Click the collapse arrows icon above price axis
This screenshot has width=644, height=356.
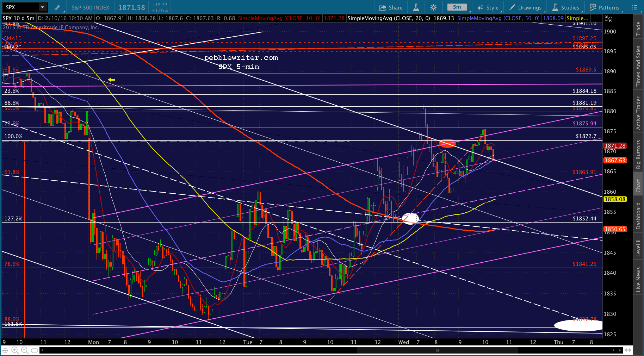point(608,19)
